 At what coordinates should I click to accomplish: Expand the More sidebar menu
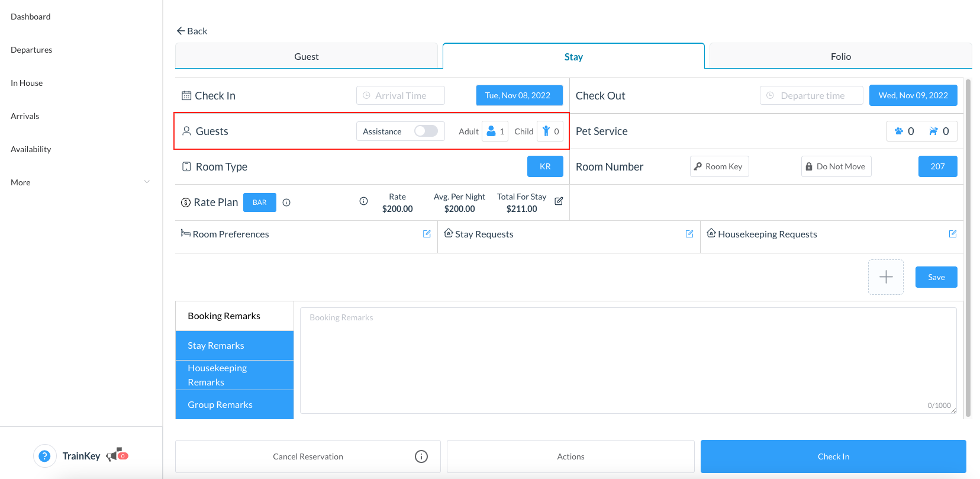pyautogui.click(x=80, y=182)
